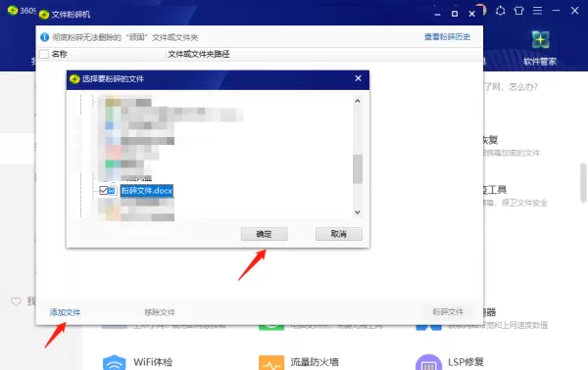Uncheck the 粉碎文件.docx checkbox
Viewport: 588px width, 370px height.
pos(104,190)
